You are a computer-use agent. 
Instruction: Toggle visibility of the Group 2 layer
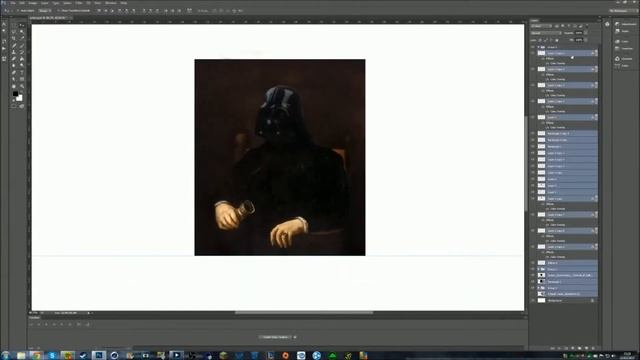pyautogui.click(x=533, y=288)
